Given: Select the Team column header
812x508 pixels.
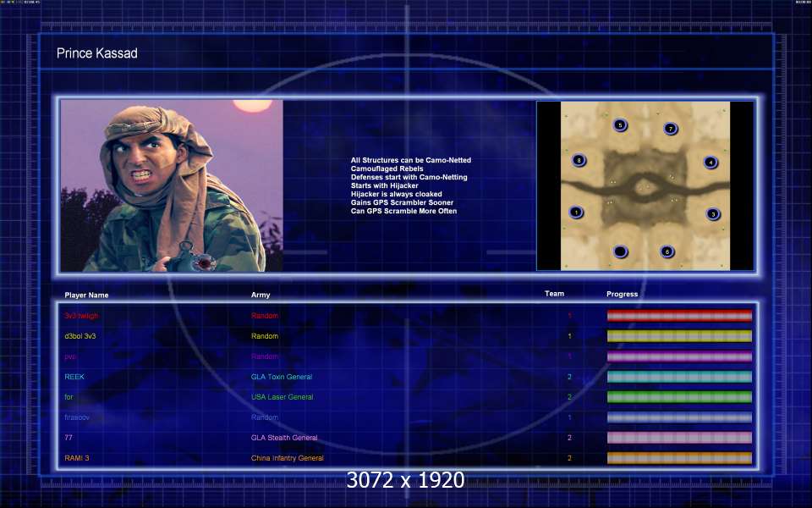Looking at the screenshot, I should (554, 294).
